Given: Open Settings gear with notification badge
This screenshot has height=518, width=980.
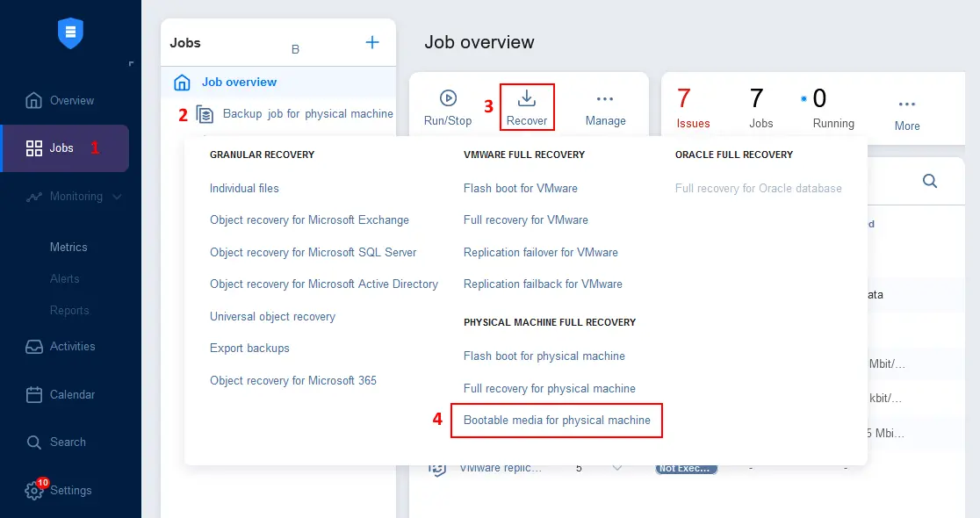Looking at the screenshot, I should click(x=35, y=490).
